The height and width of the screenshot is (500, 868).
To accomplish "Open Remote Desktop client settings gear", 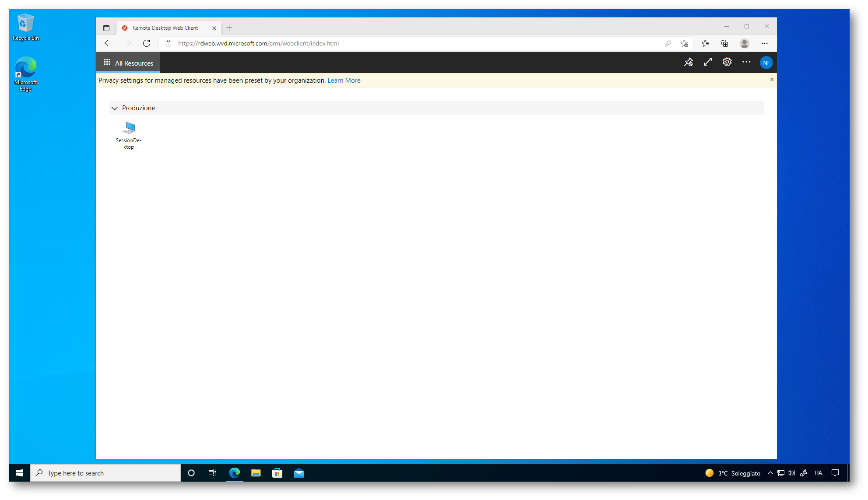I will 727,63.
